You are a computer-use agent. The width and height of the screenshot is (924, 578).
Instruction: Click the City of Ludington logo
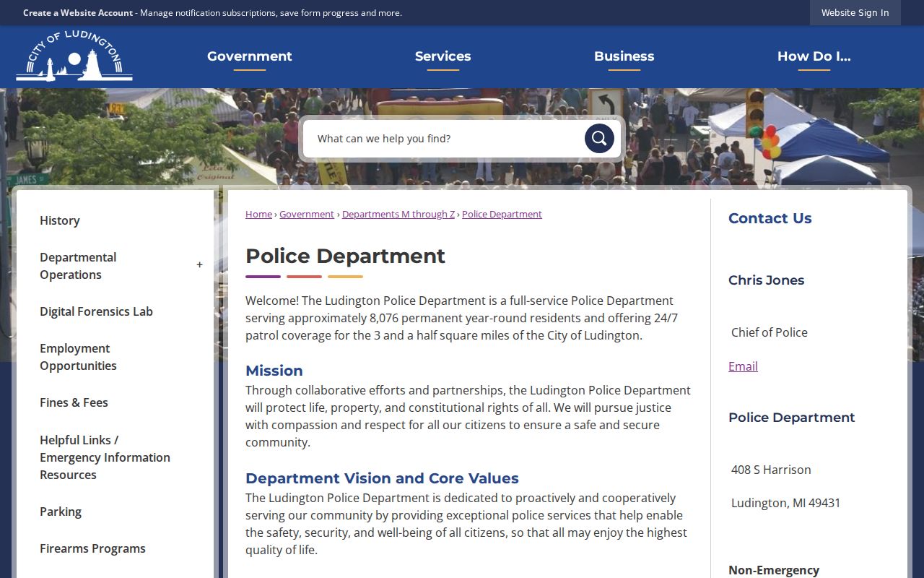coord(74,56)
